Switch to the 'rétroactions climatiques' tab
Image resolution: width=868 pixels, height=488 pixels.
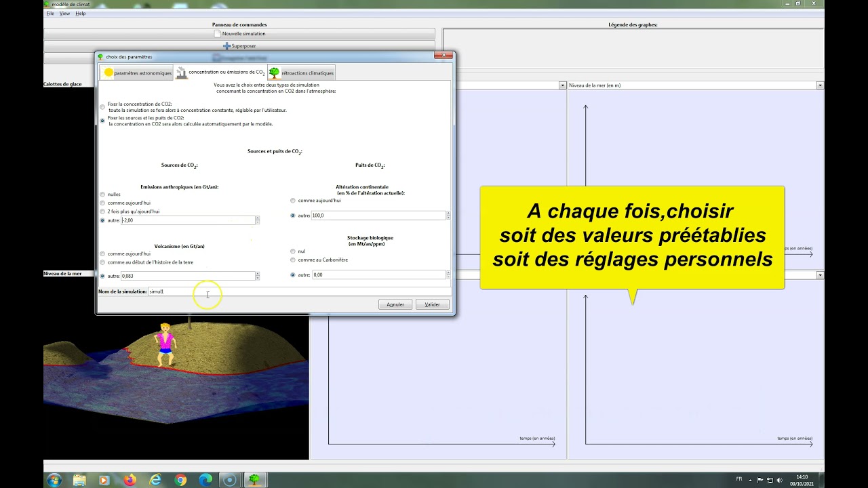pos(301,73)
